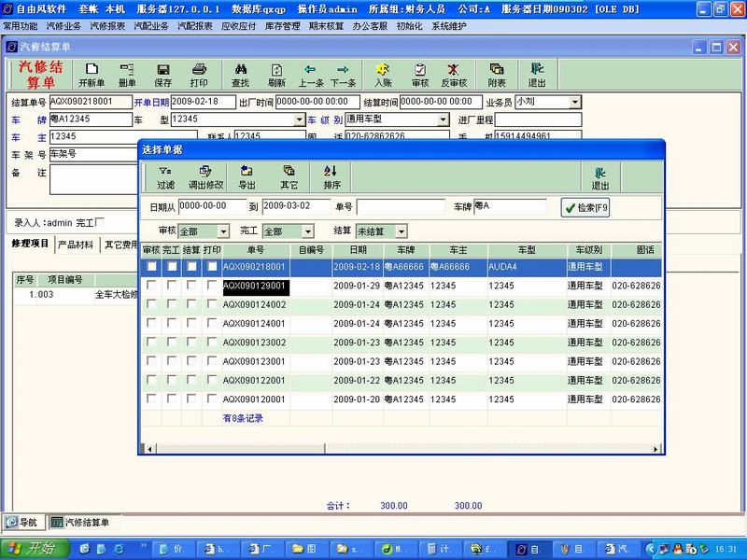Click the 有8条记录 record count text
Image resolution: width=747 pixels, height=560 pixels.
click(x=243, y=418)
